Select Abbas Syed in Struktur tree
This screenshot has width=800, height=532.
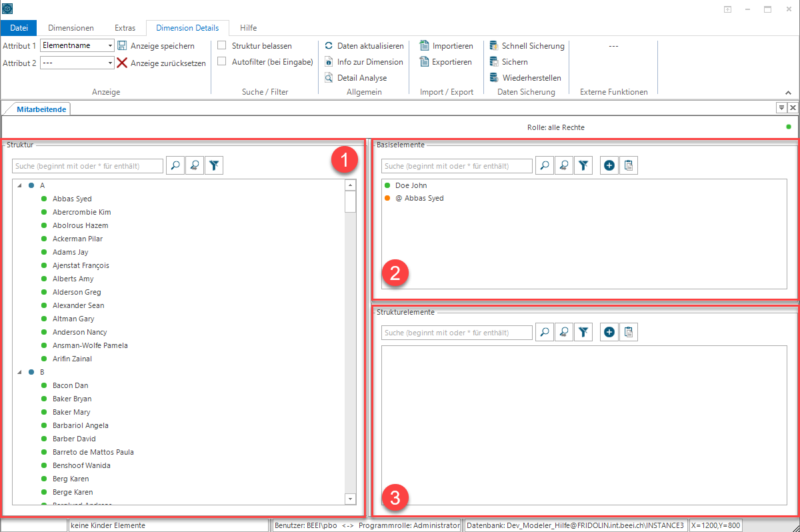pyautogui.click(x=72, y=199)
